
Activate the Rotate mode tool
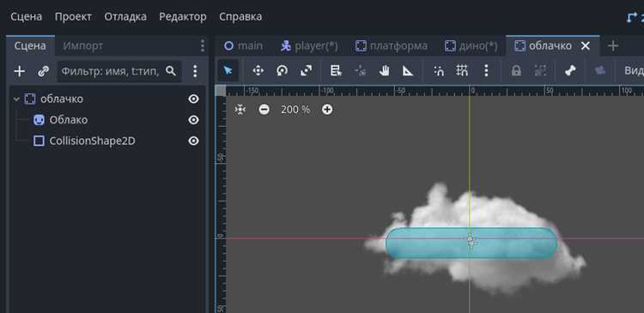282,71
